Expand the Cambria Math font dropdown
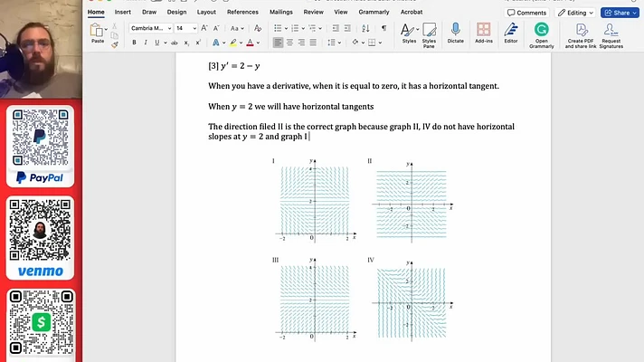The width and height of the screenshot is (644, 362). 169,28
